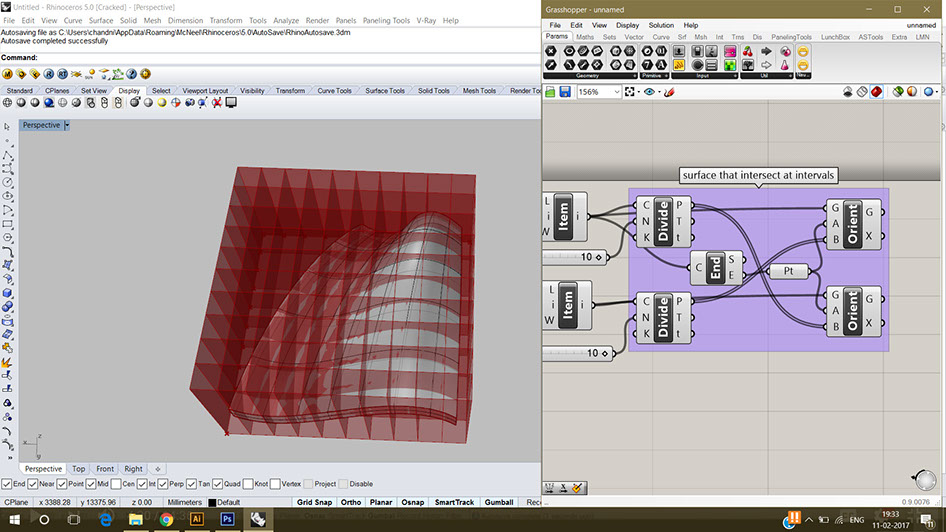Image resolution: width=946 pixels, height=532 pixels.
Task: Toggle SmartTrack in the status bar
Action: coord(454,502)
